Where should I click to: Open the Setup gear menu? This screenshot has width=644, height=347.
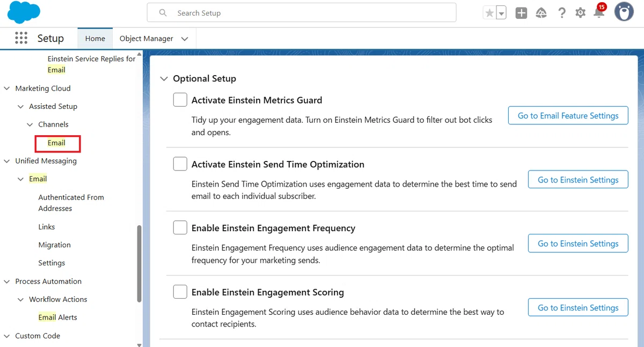pos(580,13)
